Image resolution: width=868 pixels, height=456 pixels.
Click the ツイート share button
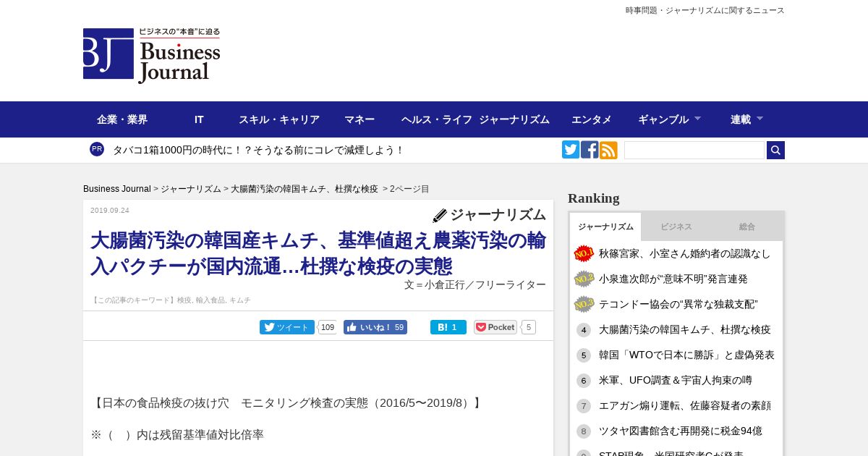(287, 327)
